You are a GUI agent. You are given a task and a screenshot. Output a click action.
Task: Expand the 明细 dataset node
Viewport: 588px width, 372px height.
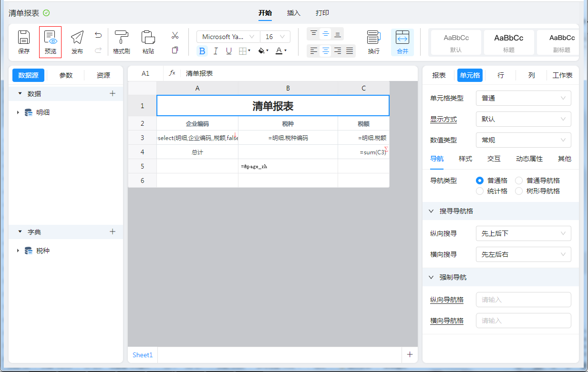click(x=18, y=113)
